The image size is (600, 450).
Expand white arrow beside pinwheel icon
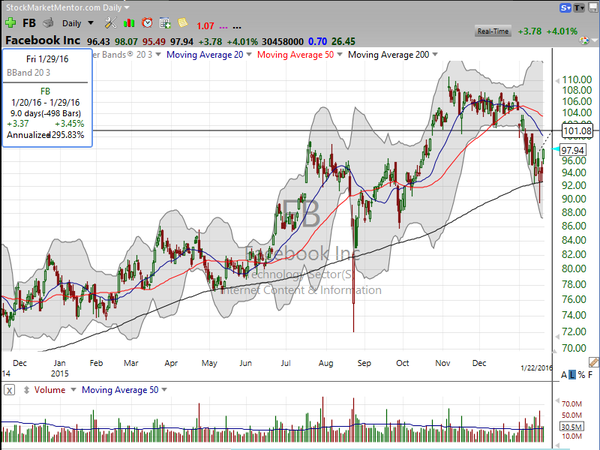point(594,41)
